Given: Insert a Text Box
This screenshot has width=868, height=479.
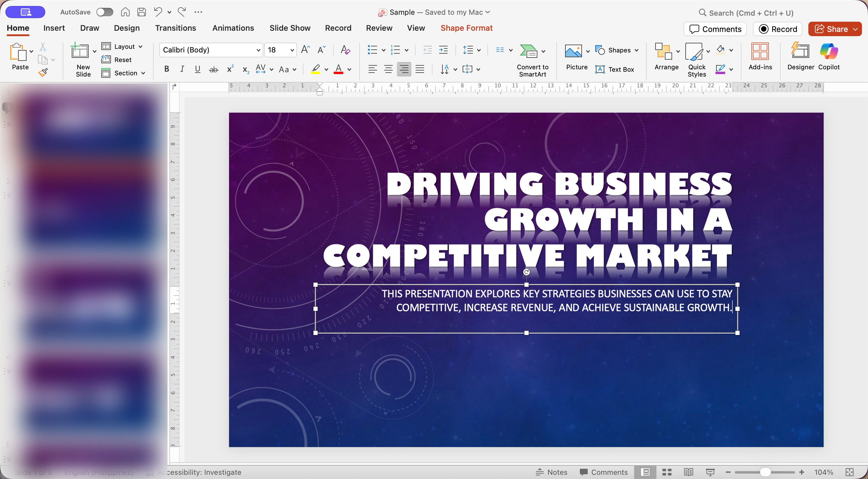Looking at the screenshot, I should coord(615,69).
